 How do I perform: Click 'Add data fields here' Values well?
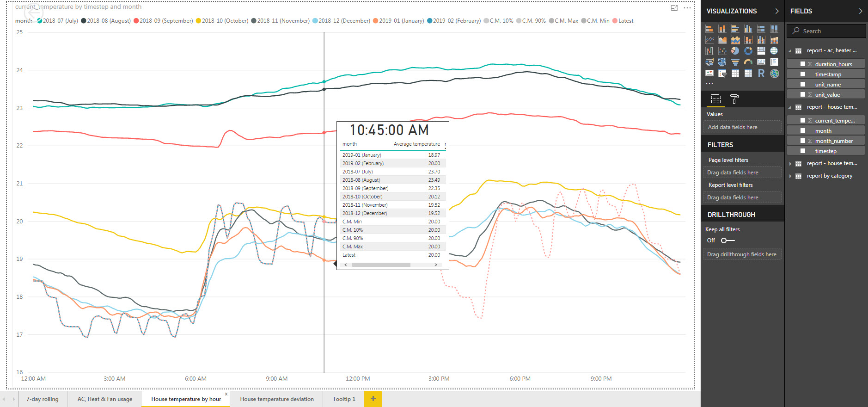click(x=742, y=127)
